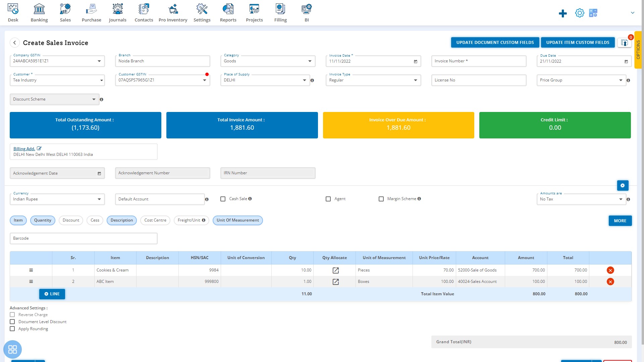
Task: Expand the Amounts are No Tax dropdown
Action: 621,199
